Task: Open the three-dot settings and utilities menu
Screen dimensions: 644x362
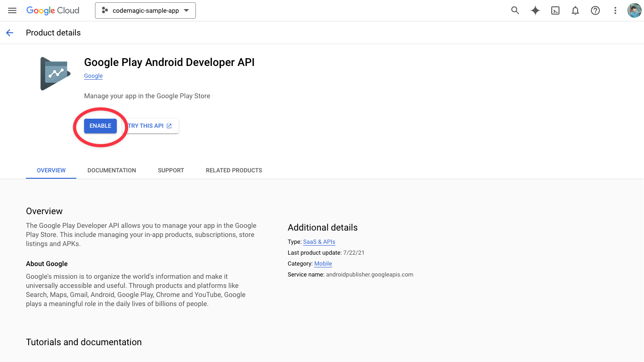Action: pyautogui.click(x=615, y=10)
